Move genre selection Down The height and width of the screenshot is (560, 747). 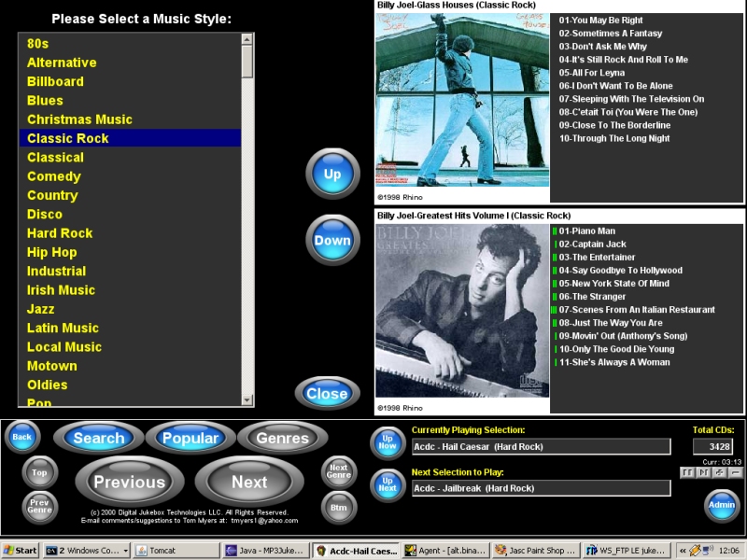pos(332,240)
